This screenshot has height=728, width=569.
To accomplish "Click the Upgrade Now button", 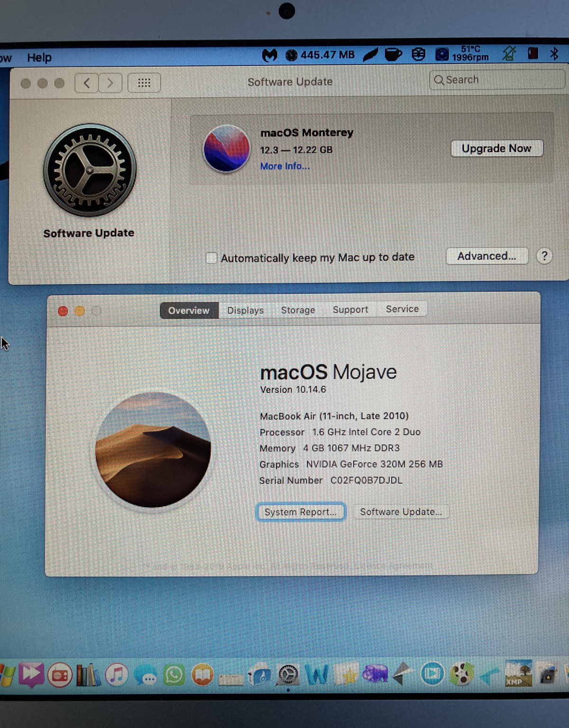I will click(x=496, y=148).
